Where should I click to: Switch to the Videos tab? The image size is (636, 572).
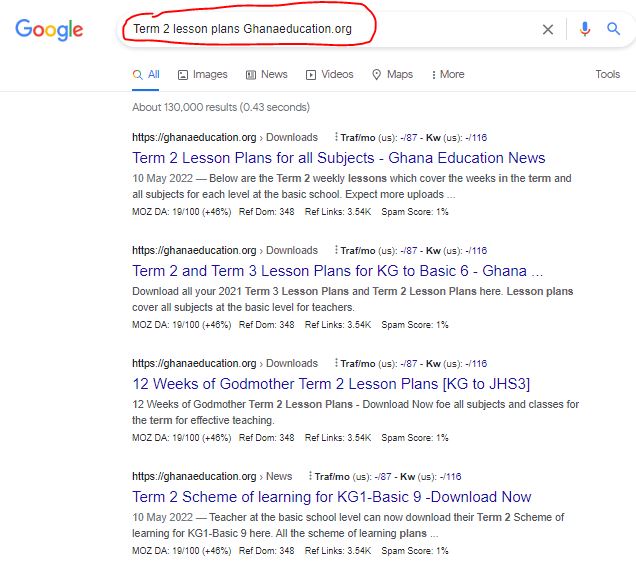[329, 75]
